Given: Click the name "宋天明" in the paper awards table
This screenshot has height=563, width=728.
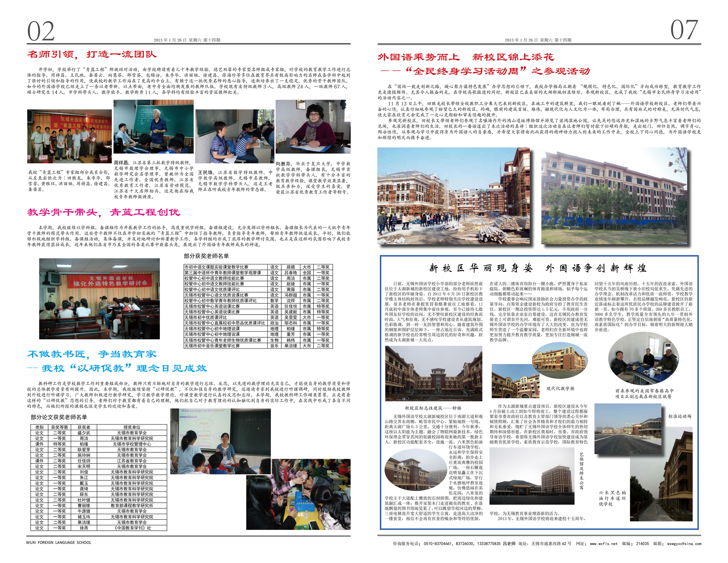Looking at the screenshot, I should 84,466.
